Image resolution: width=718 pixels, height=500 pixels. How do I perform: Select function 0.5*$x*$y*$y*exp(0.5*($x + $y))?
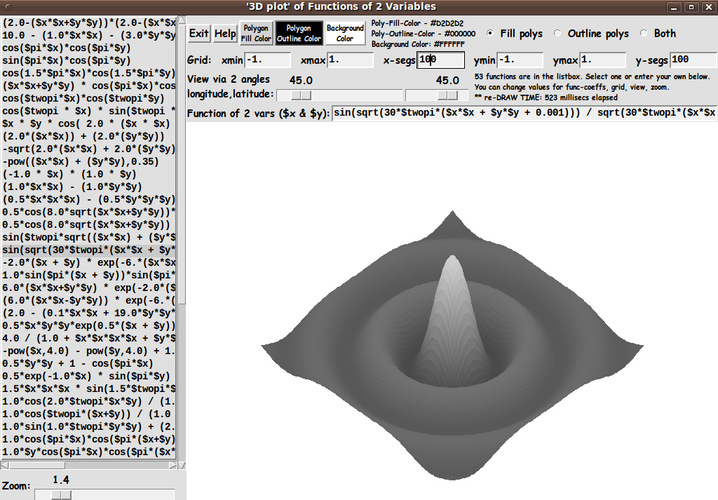tap(88, 326)
